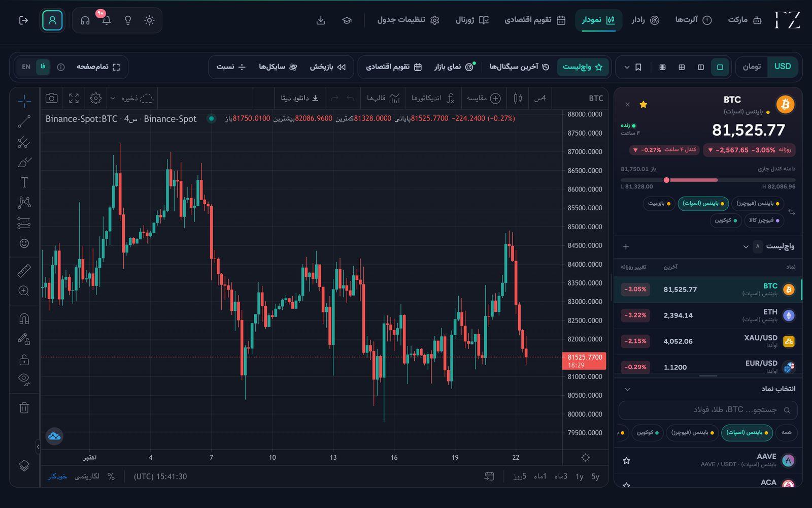Image resolution: width=812 pixels, height=508 pixels.
Task: Switch currency to تومان
Action: click(x=752, y=67)
